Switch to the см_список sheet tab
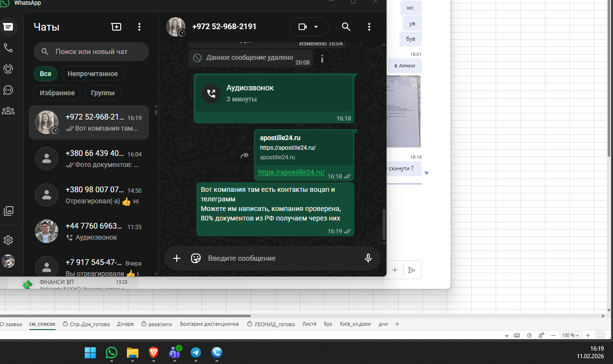Viewport: 613px width, 364px height. [42, 324]
